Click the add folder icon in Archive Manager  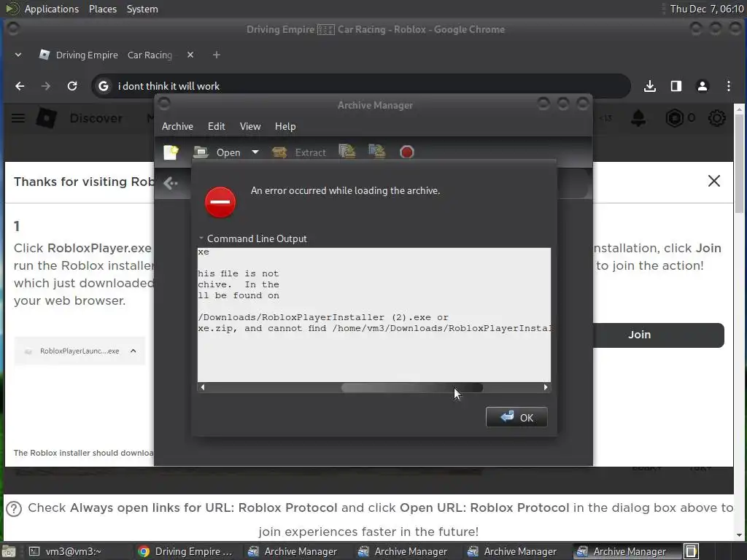[377, 152]
